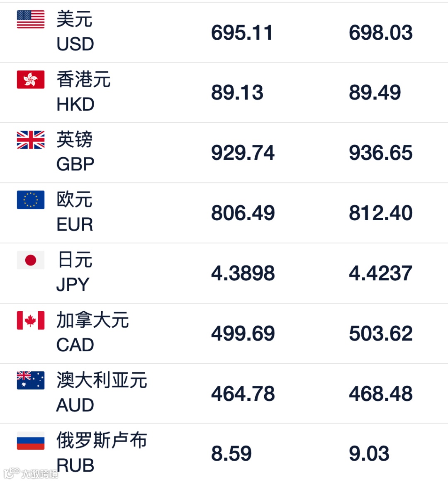Screen dimensions: 448x482
Task: Click the United Kingdom flag icon
Action: [x=30, y=140]
